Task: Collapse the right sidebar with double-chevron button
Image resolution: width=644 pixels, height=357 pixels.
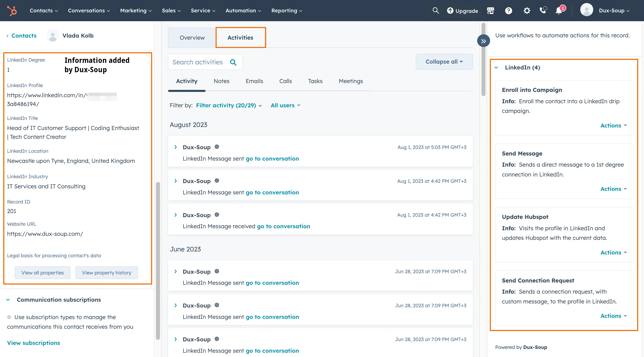Action: tap(483, 41)
